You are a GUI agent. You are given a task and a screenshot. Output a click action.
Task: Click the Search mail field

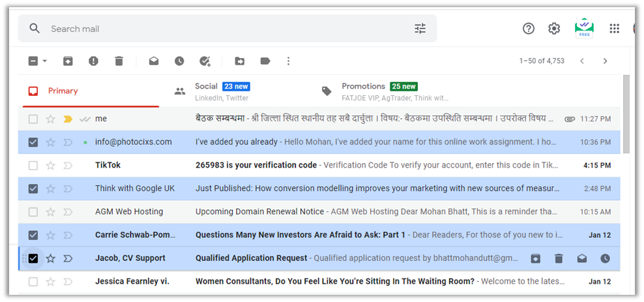[227, 28]
